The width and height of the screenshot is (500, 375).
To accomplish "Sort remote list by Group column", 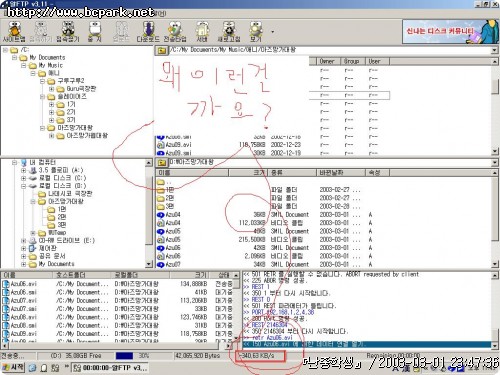I will point(353,61).
